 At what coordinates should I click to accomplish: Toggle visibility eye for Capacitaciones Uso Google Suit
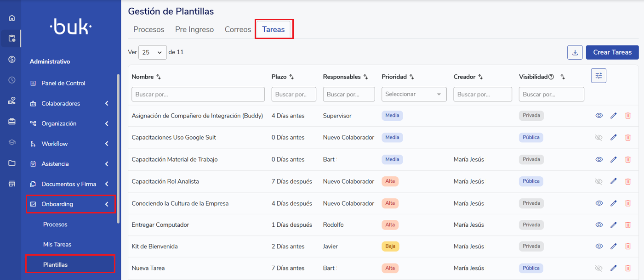[598, 137]
